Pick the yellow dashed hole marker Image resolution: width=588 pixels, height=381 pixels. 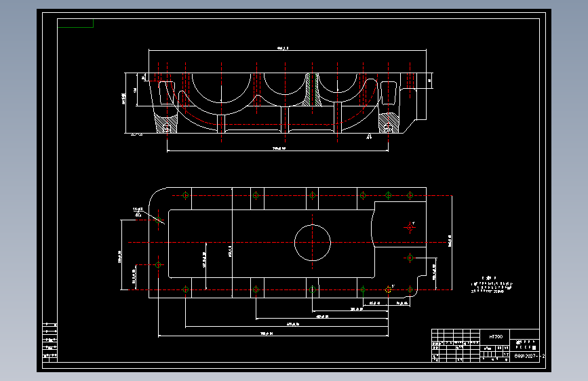388,289
